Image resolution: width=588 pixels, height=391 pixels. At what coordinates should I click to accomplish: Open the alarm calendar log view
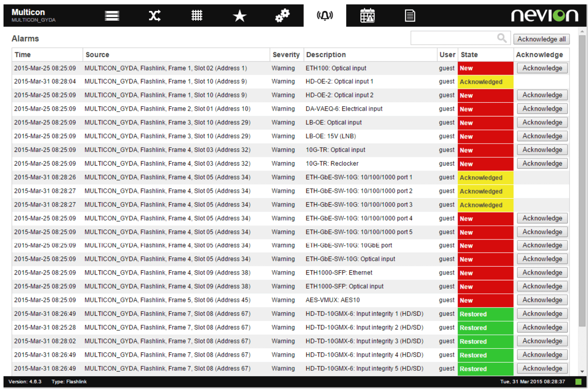(367, 15)
